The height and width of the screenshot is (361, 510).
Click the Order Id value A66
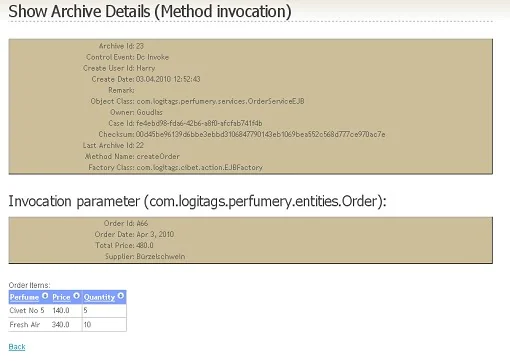142,223
